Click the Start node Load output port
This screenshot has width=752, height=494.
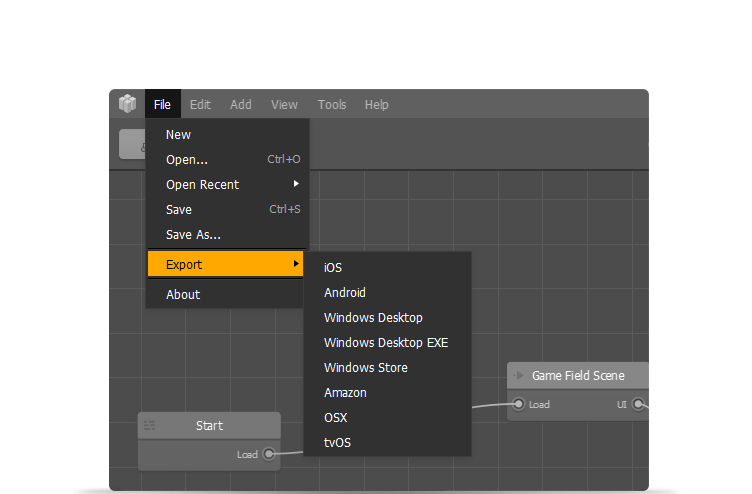pos(269,454)
